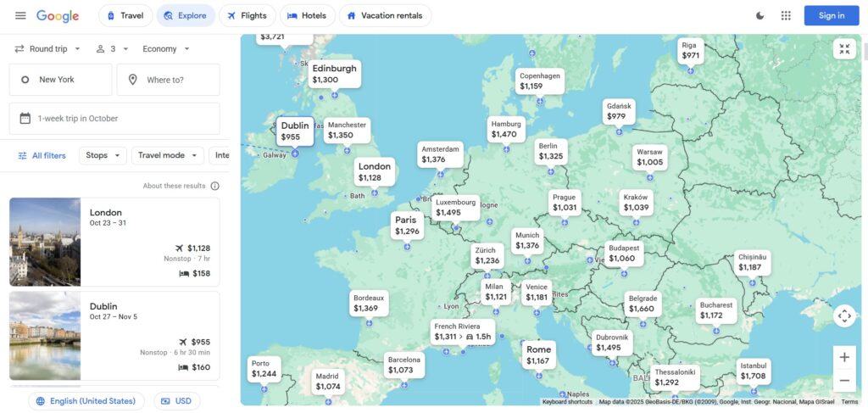868x413 pixels.
Task: Select the Dublin $160 hotel price
Action: pyautogui.click(x=195, y=367)
